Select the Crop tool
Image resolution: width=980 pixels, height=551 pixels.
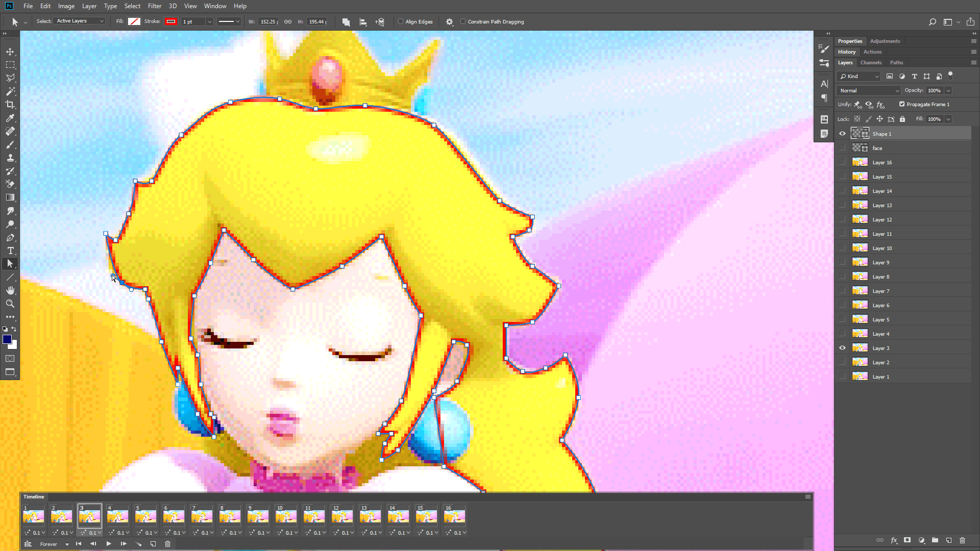tap(10, 105)
